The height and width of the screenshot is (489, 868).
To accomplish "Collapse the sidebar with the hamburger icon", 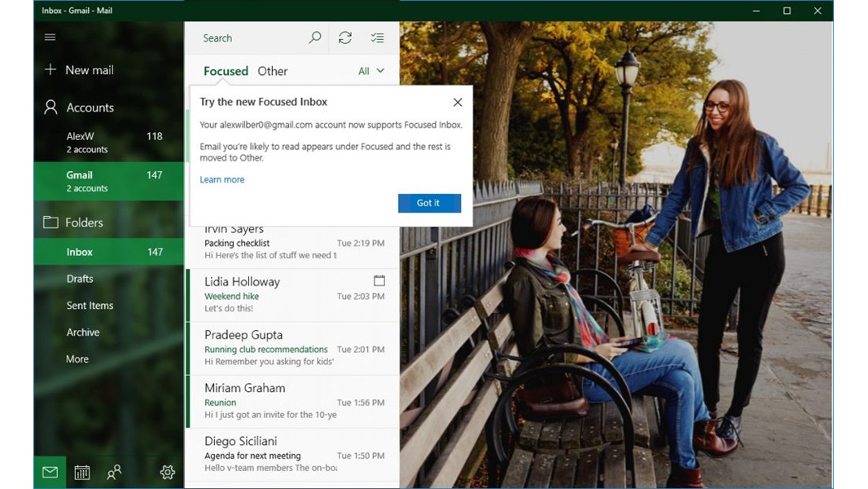I will tap(50, 37).
